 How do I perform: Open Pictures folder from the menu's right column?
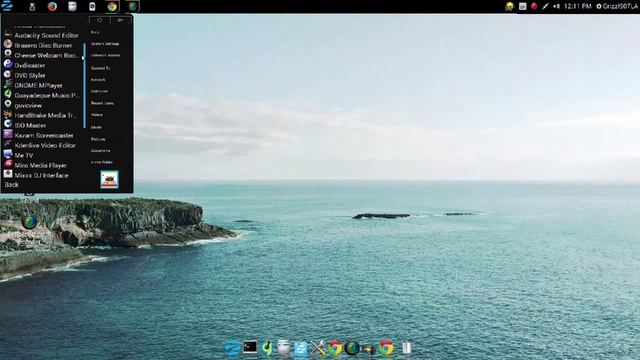click(98, 139)
